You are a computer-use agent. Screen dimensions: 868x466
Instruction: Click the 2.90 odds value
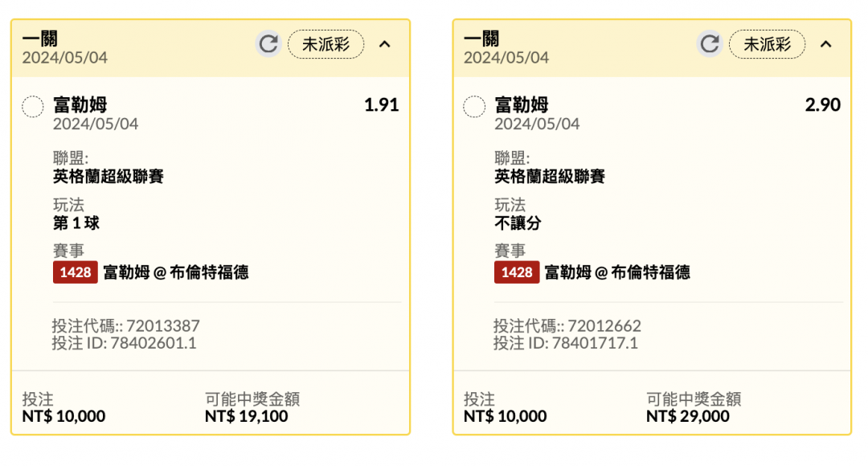pyautogui.click(x=823, y=104)
